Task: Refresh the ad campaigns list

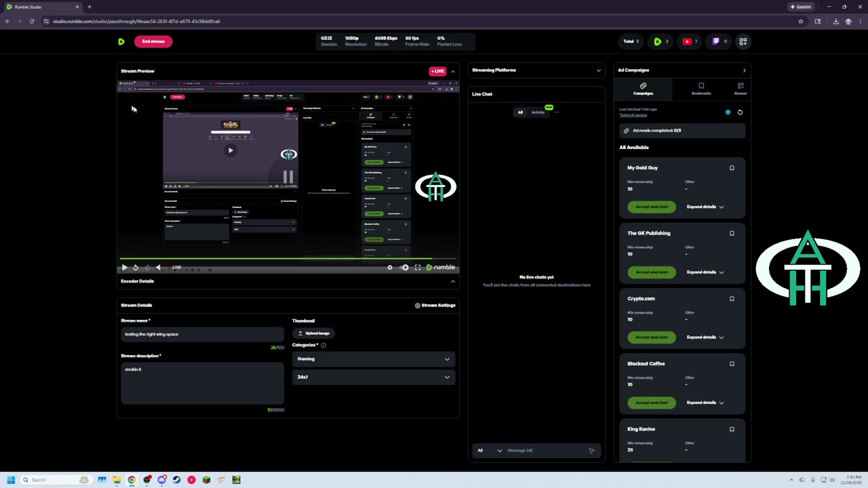Action: (740, 113)
